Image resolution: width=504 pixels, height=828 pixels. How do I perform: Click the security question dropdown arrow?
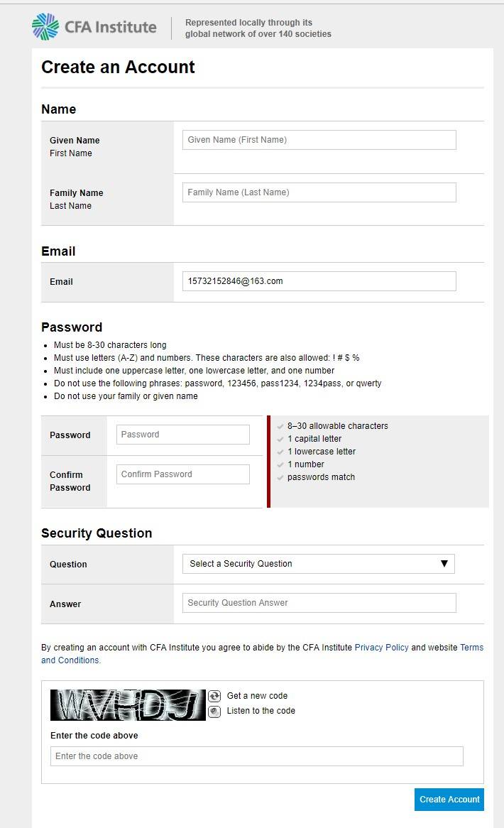click(444, 564)
